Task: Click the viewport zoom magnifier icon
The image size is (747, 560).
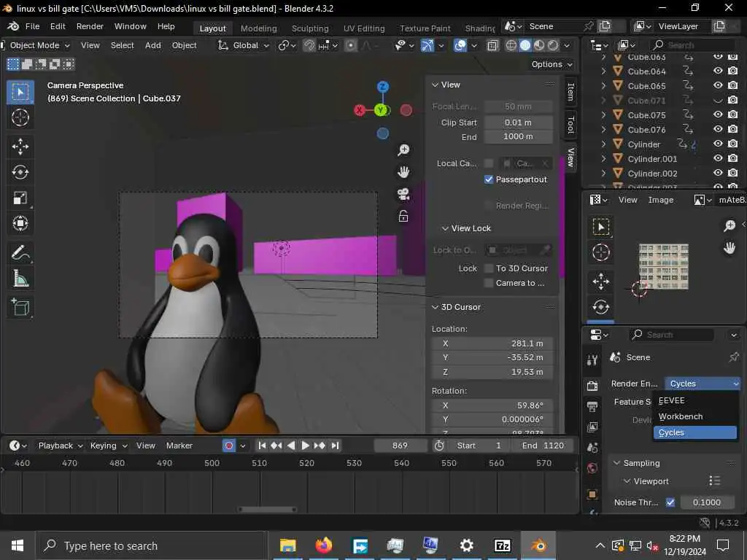Action: 403,150
